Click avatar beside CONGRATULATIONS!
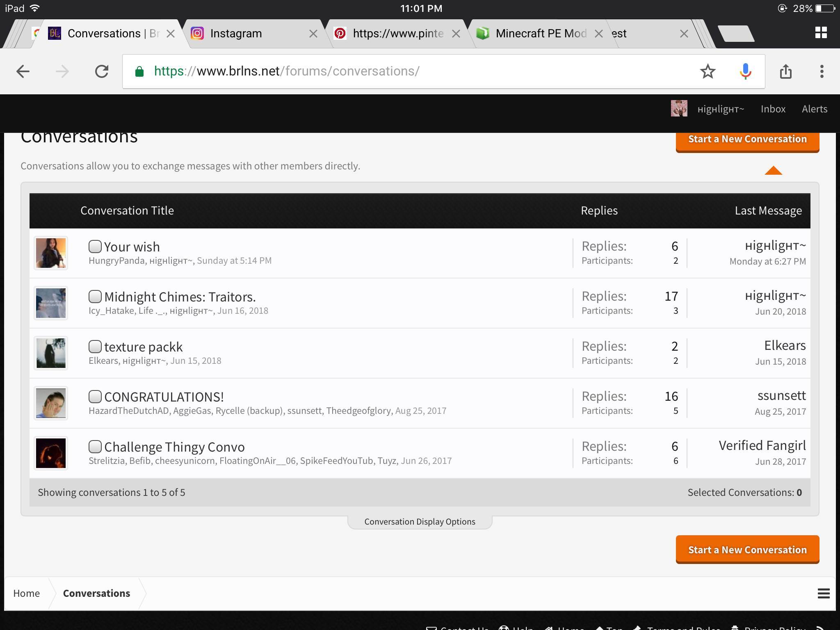This screenshot has width=840, height=630. point(51,403)
